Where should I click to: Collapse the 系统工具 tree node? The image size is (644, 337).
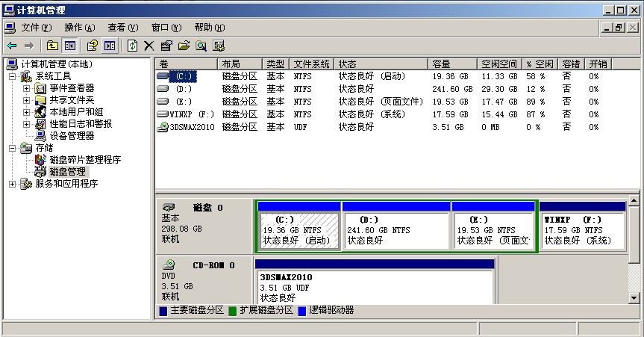click(13, 76)
